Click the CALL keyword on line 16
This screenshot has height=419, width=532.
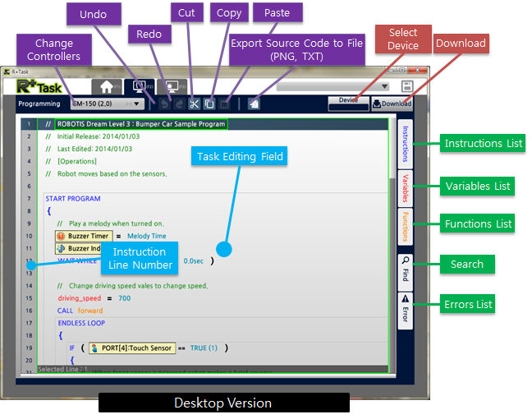(65, 311)
